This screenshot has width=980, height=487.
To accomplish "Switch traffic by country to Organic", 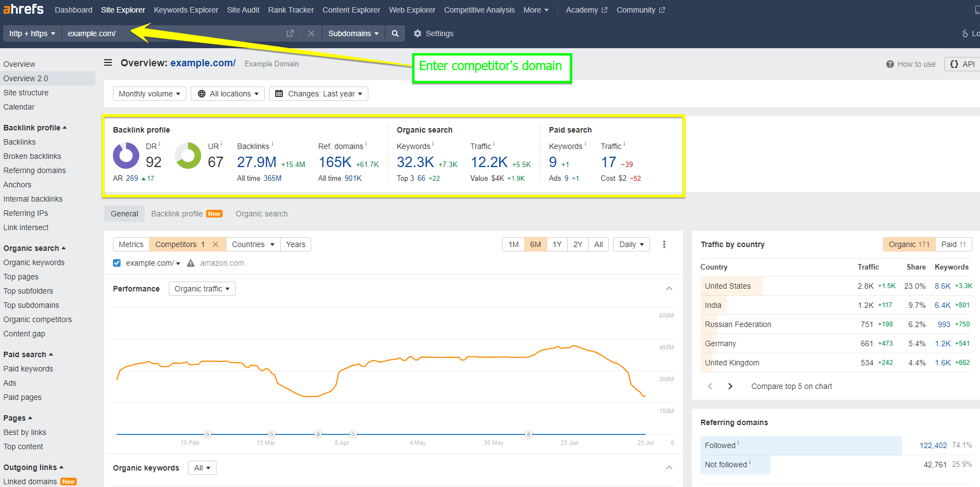I will [909, 244].
